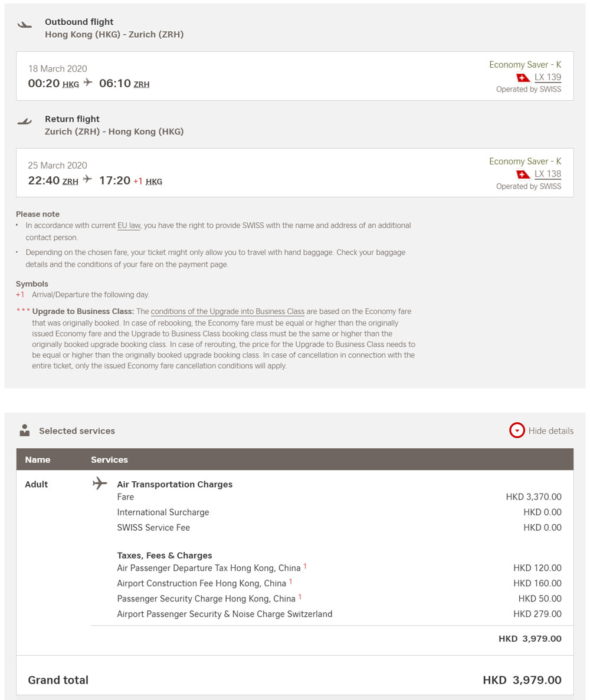Click the ZRH code next to 06:10 arrival
Screen dimensions: 590x700
pyautogui.click(x=142, y=84)
